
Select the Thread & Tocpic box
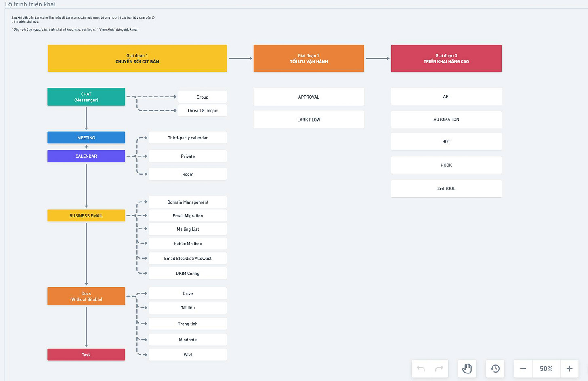(x=202, y=110)
